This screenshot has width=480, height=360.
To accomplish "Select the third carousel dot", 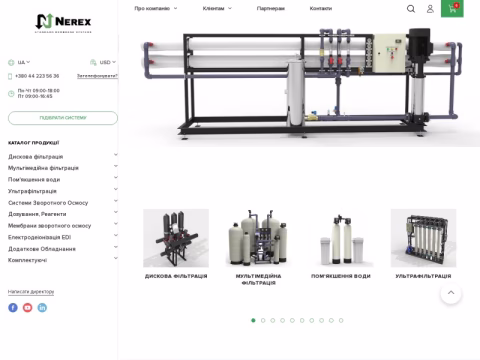I will [x=273, y=320].
